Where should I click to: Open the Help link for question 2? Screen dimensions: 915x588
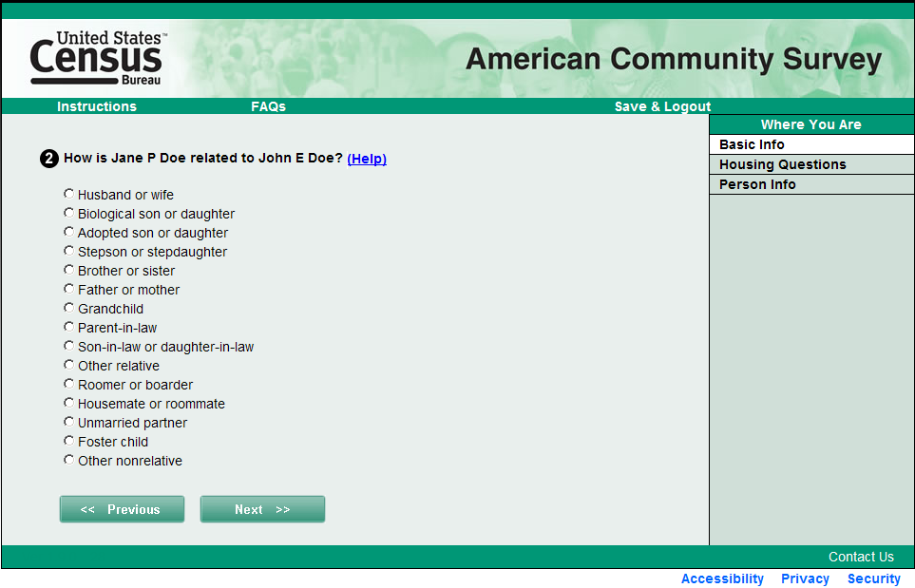[x=367, y=159]
